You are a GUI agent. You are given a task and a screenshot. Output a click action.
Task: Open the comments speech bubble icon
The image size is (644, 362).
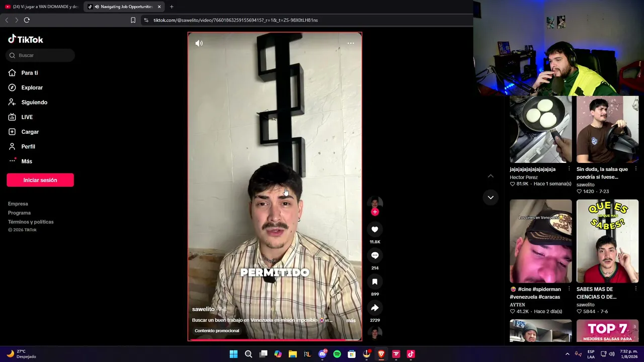tap(375, 255)
